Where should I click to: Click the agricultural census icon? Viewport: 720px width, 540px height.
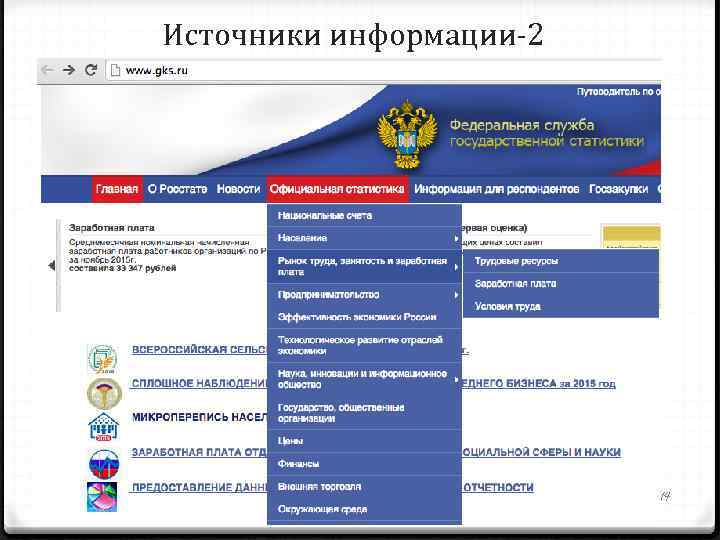coord(102,359)
